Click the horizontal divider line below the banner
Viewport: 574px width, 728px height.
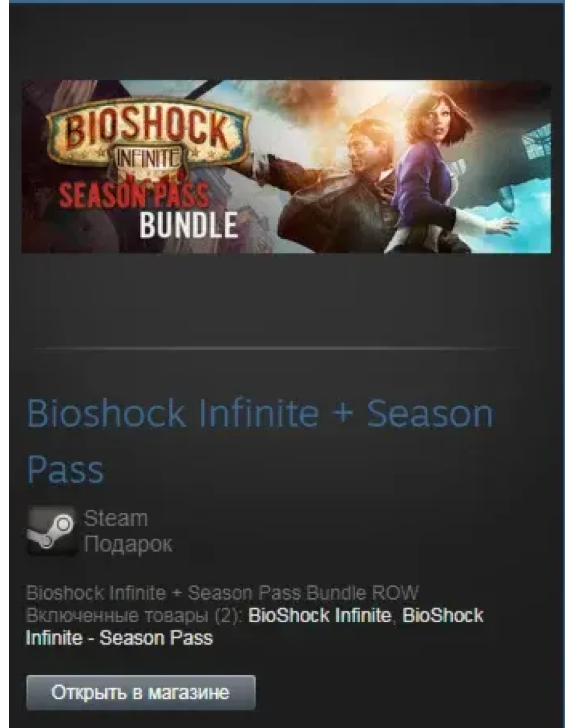[274, 348]
